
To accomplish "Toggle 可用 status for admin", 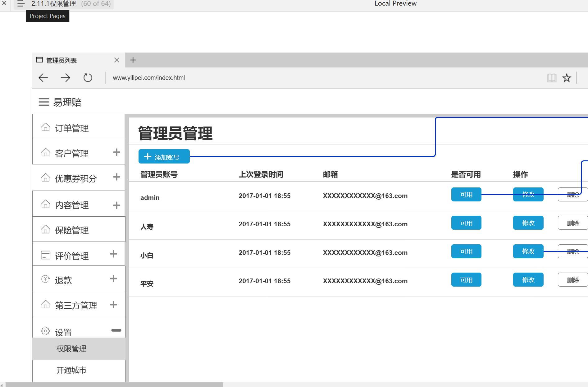I will (466, 195).
